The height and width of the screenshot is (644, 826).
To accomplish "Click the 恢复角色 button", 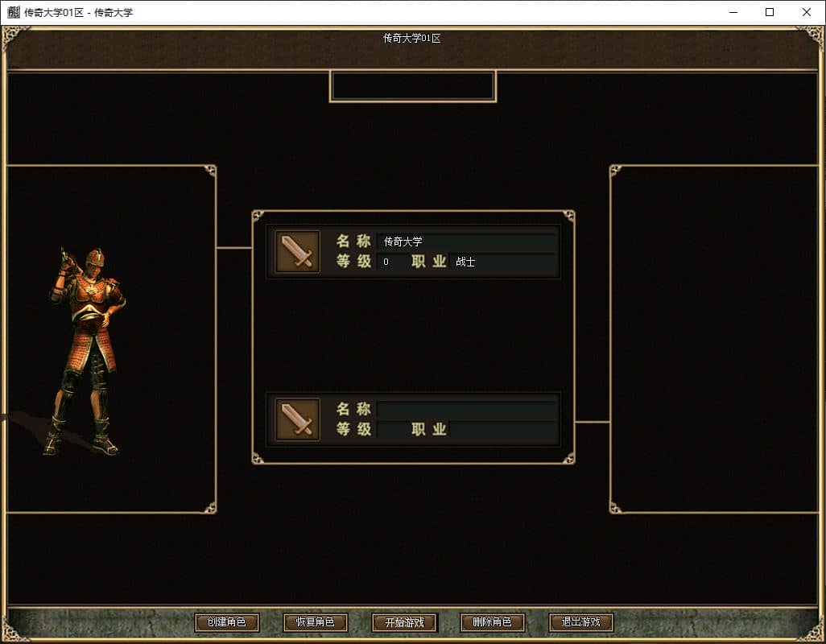I will click(x=316, y=622).
